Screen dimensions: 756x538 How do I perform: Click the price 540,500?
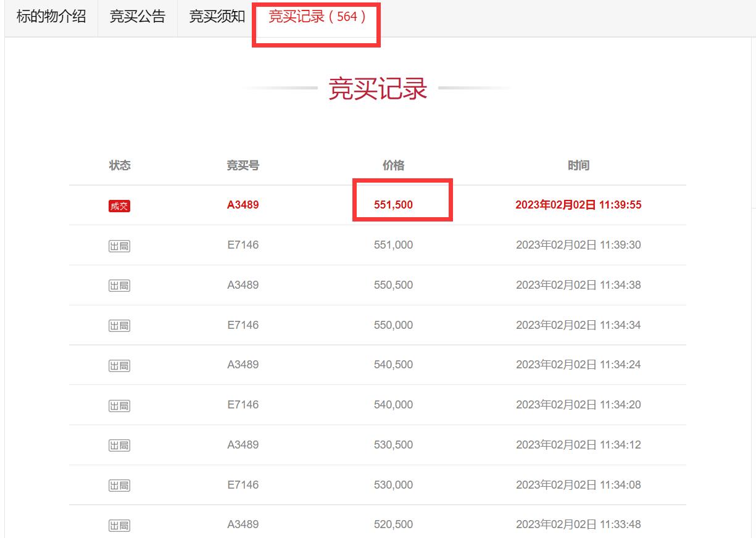coord(394,365)
